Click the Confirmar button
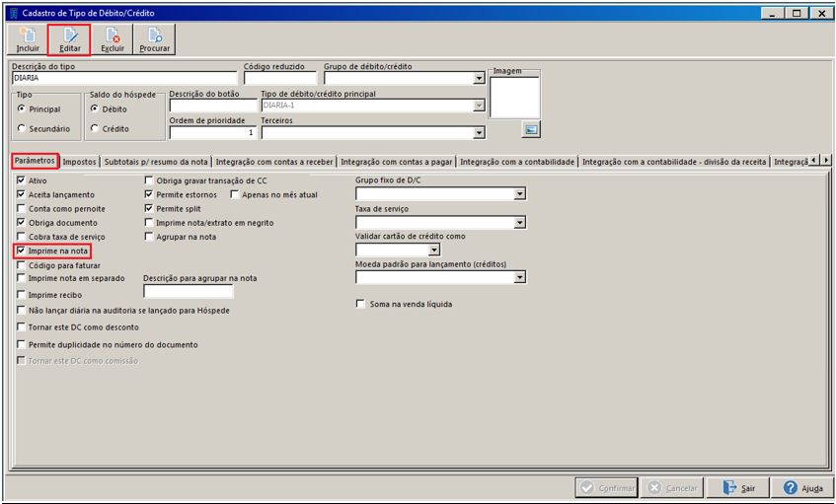The width and height of the screenshot is (836, 504). tap(607, 487)
